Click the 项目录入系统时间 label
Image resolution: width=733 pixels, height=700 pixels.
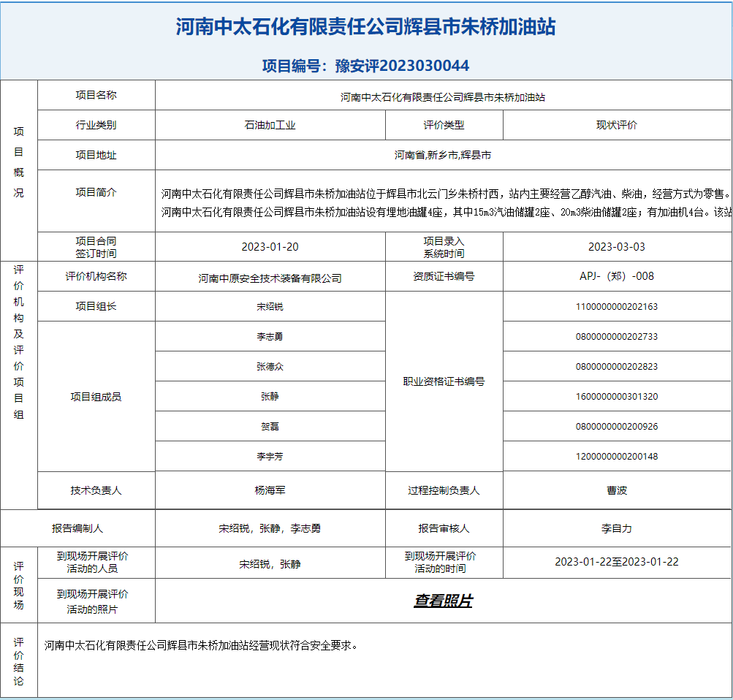(x=444, y=247)
